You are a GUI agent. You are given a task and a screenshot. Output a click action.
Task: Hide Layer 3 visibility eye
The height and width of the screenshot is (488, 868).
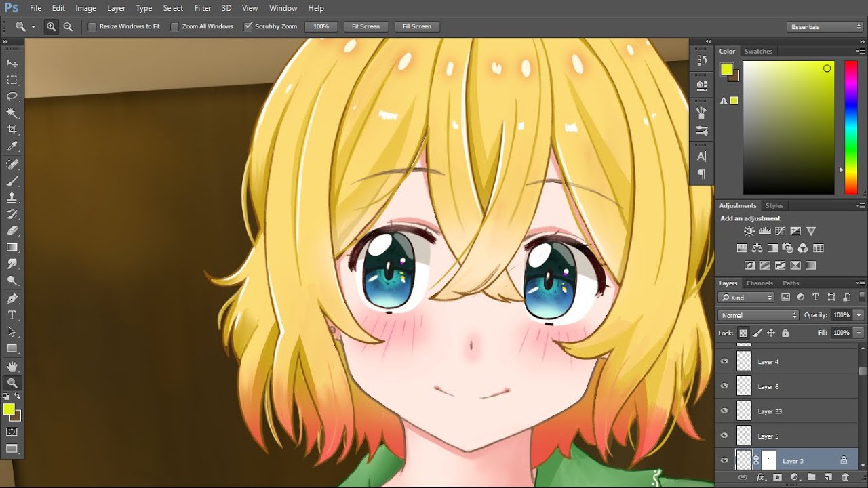click(x=724, y=460)
